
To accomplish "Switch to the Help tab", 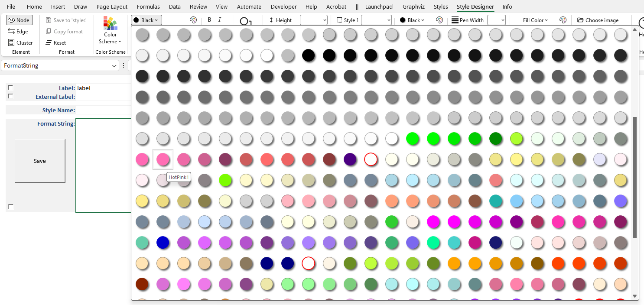I will (311, 6).
